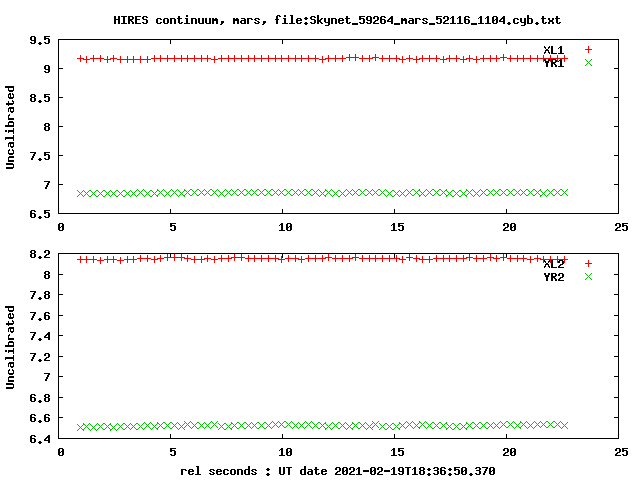Click the 'rel seconds : UT date' axis caption
This screenshot has width=640, height=480.
[338, 471]
